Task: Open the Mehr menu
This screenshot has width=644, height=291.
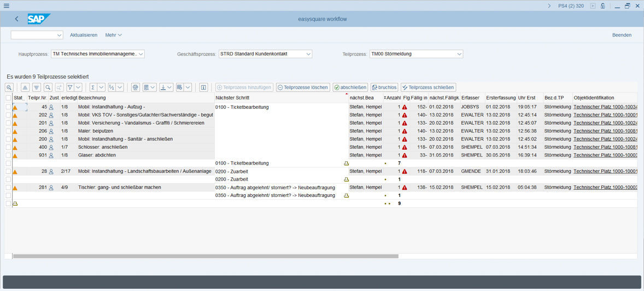Action: tap(113, 35)
